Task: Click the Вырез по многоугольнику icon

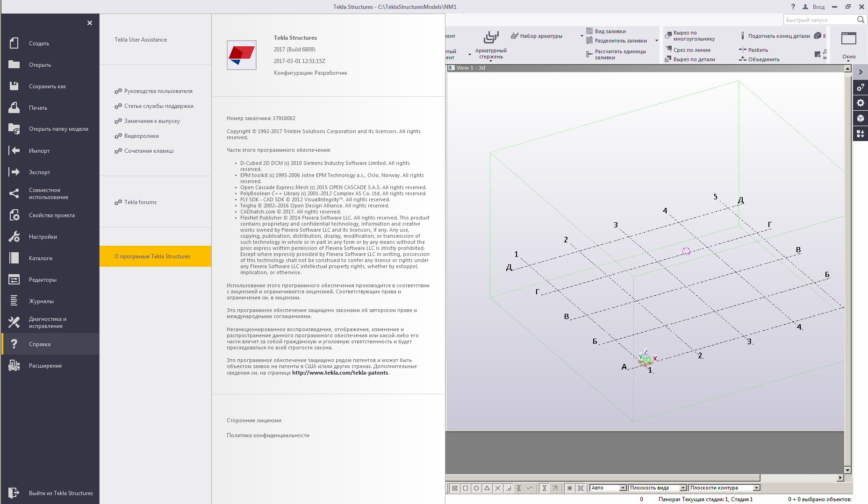Action: pyautogui.click(x=668, y=35)
